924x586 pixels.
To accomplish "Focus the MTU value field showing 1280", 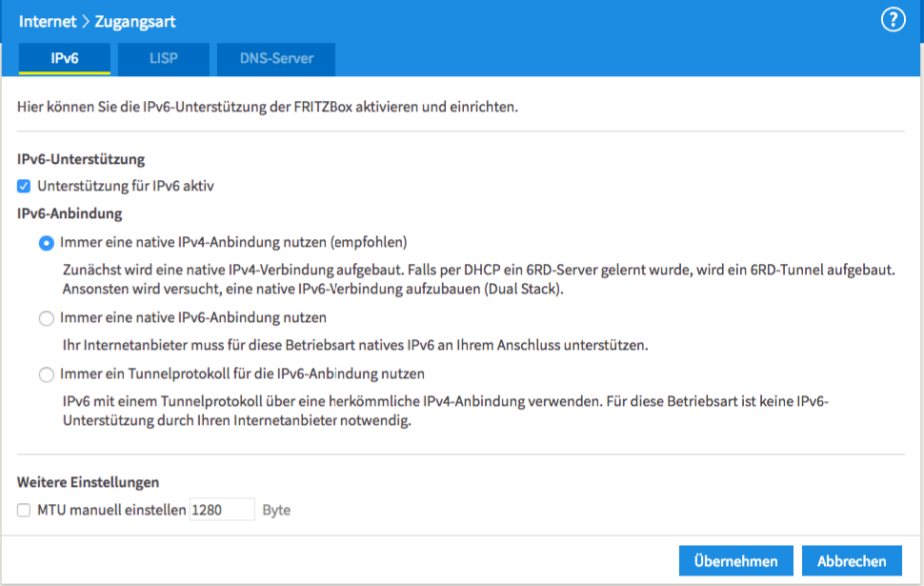I will (x=222, y=510).
